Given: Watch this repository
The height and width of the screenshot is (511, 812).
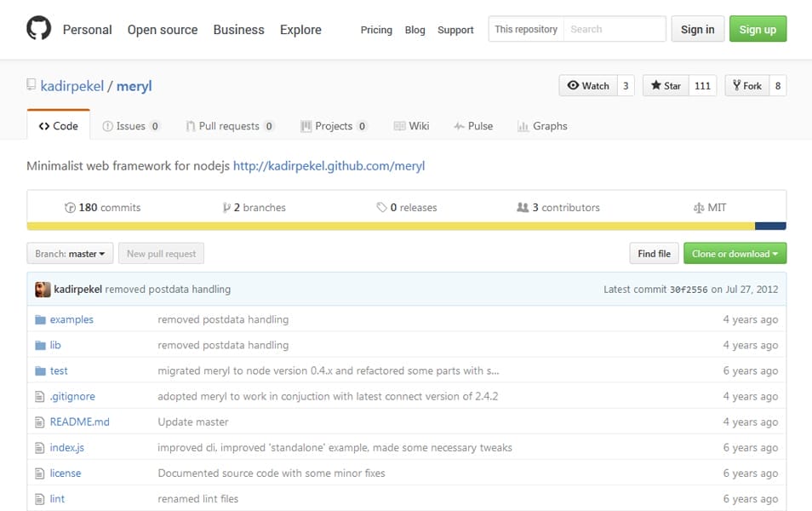Looking at the screenshot, I should (x=588, y=85).
